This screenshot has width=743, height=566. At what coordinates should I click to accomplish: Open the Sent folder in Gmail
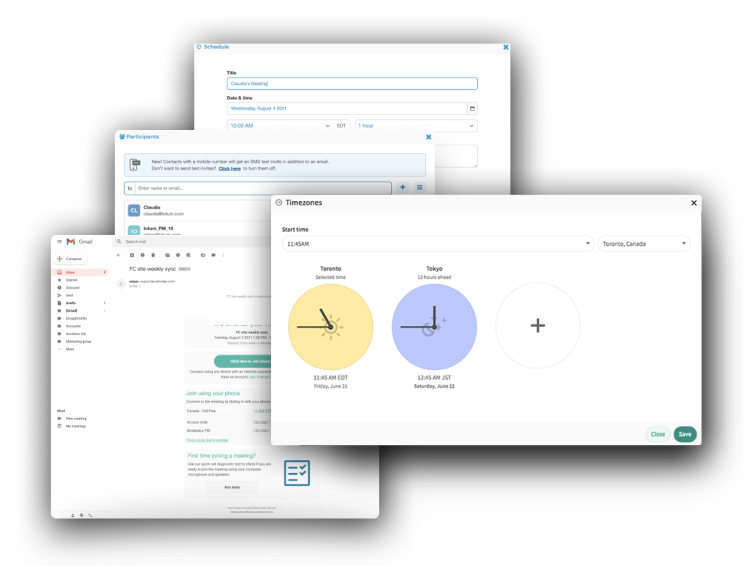pos(69,295)
